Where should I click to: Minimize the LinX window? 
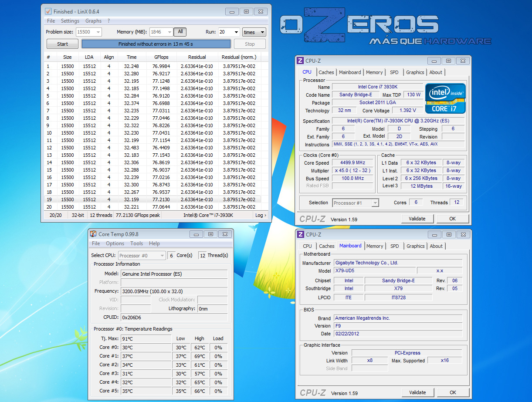click(x=232, y=11)
